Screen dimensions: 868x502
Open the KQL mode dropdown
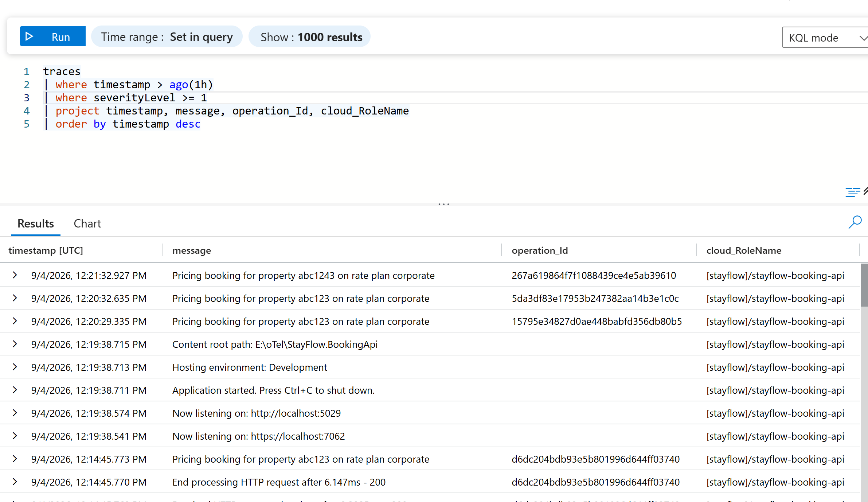pos(825,38)
